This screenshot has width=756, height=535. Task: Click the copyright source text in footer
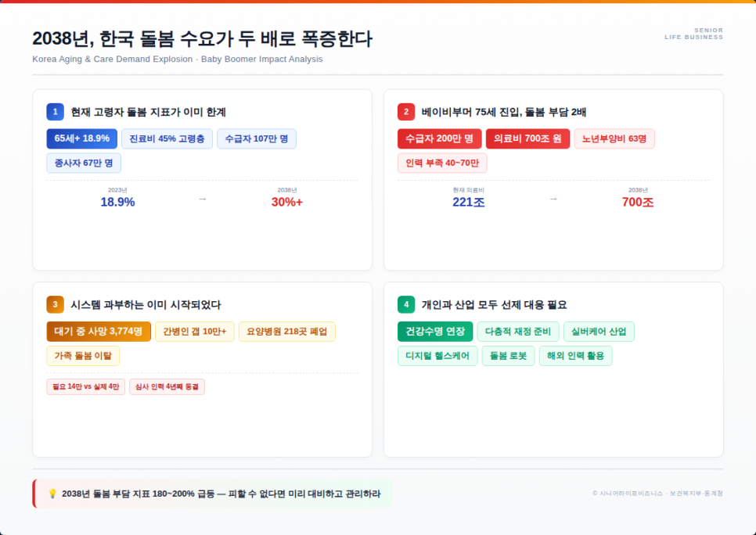tap(657, 494)
